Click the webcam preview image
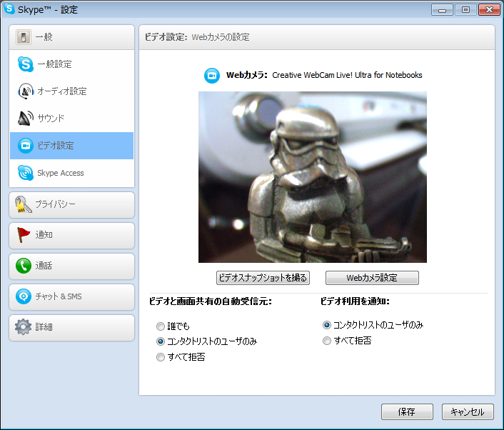The height and width of the screenshot is (430, 504). click(x=313, y=177)
